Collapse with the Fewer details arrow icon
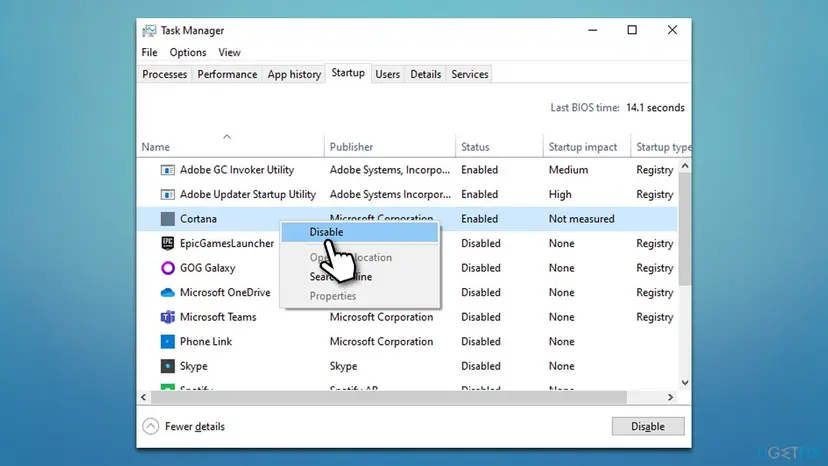Image resolution: width=828 pixels, height=466 pixels. pyautogui.click(x=150, y=426)
